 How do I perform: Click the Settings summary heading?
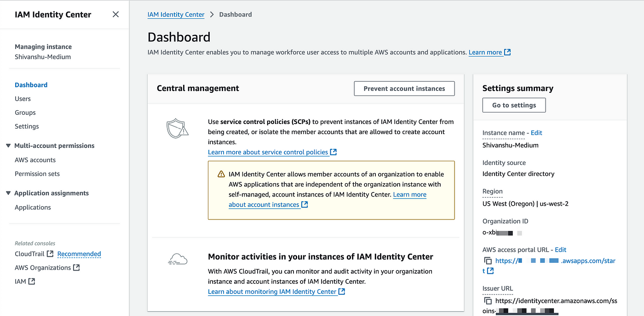518,88
